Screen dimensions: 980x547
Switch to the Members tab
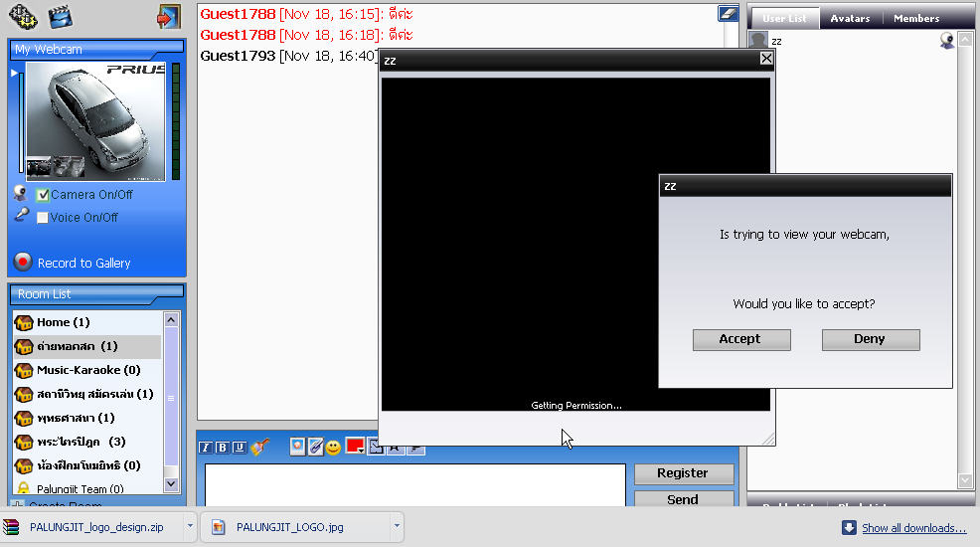point(915,18)
